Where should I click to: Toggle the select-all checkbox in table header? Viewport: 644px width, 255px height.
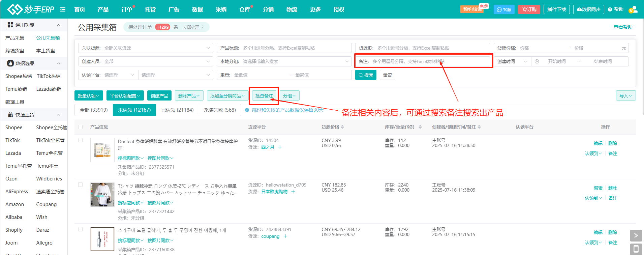click(80, 127)
